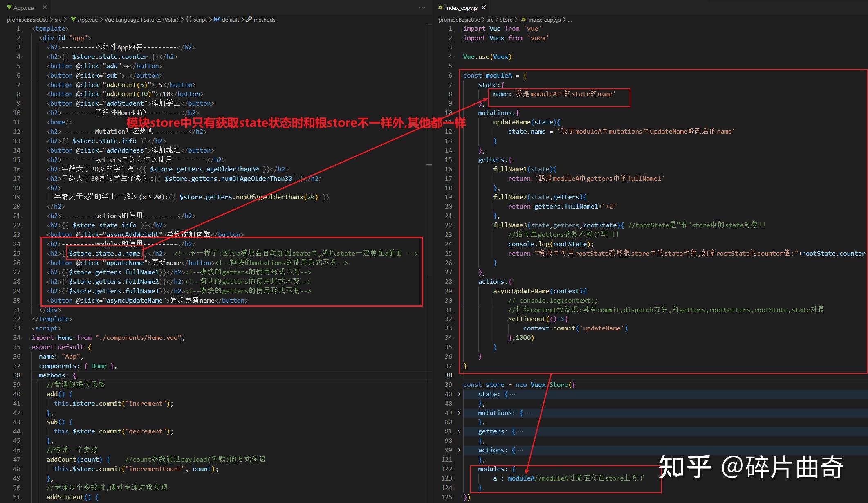Click the wrench icon beside methods breadcrumb

point(249,19)
